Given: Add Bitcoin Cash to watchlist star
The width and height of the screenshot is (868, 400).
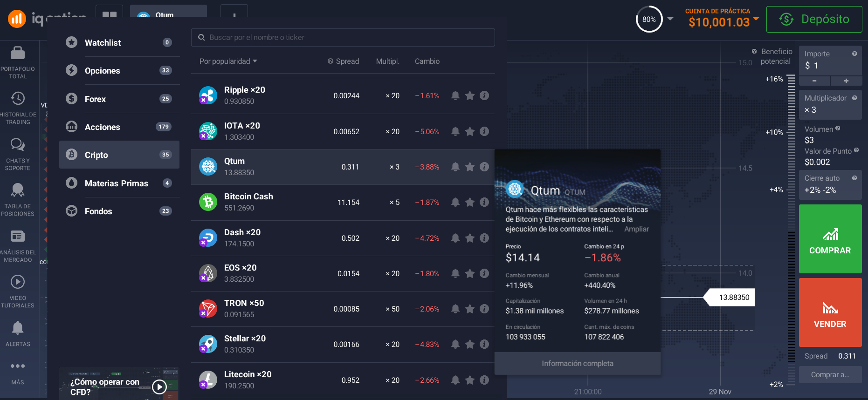Looking at the screenshot, I should point(470,202).
